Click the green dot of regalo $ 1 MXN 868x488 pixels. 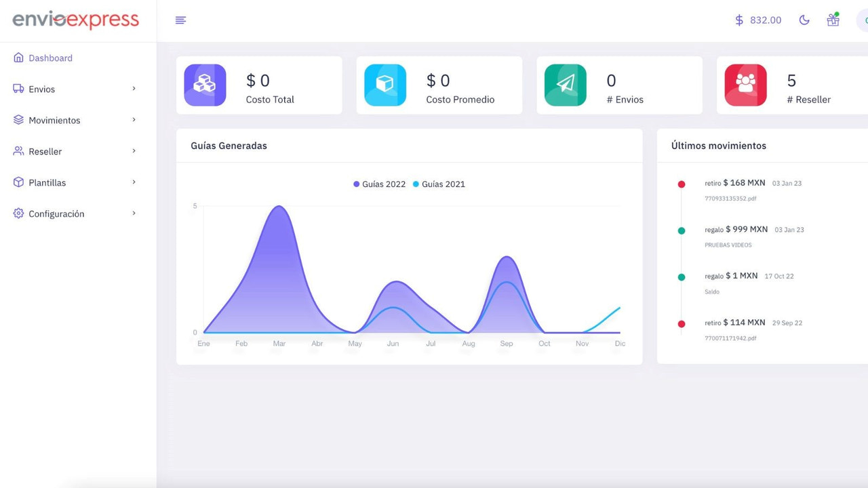[x=682, y=277]
